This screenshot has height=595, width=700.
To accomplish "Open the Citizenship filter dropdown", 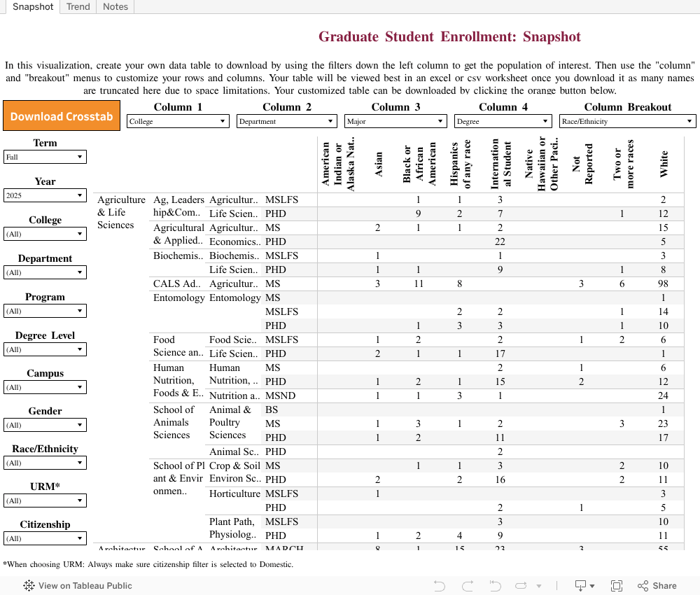I will (x=45, y=538).
